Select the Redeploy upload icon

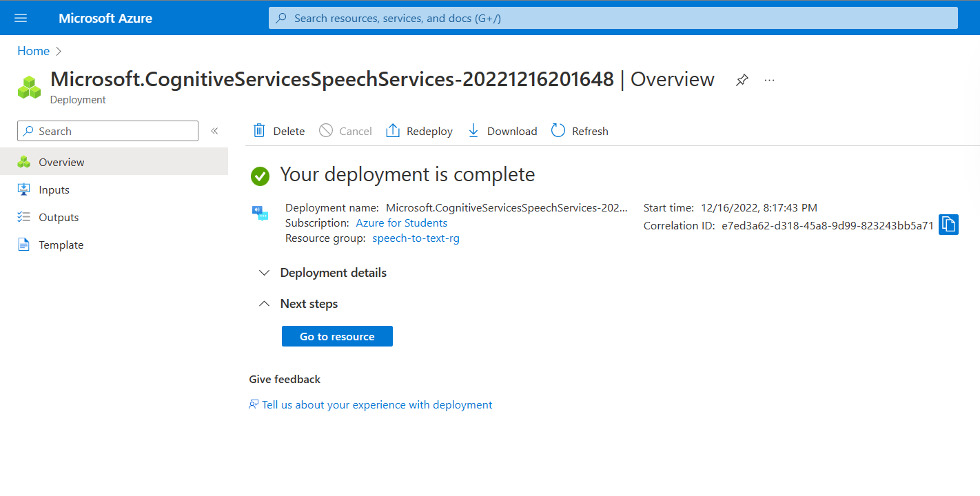[x=394, y=130]
